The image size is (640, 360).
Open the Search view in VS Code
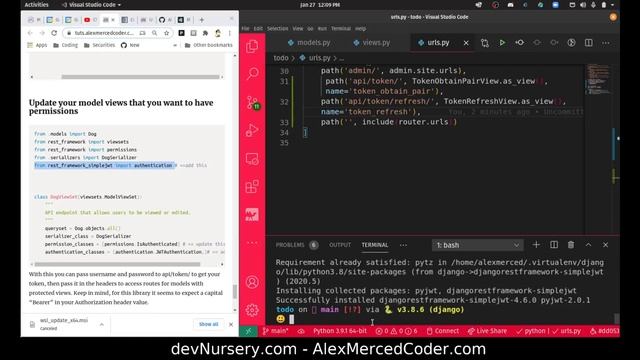[253, 73]
